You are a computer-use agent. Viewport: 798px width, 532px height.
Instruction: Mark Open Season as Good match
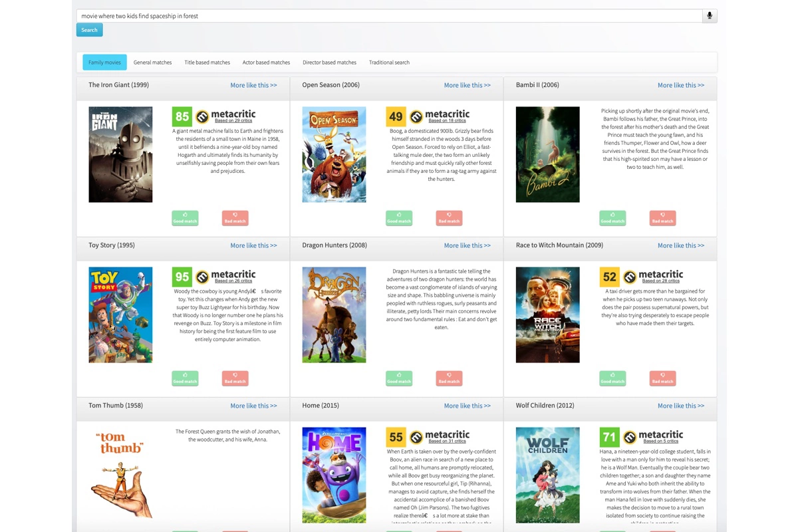pos(399,218)
